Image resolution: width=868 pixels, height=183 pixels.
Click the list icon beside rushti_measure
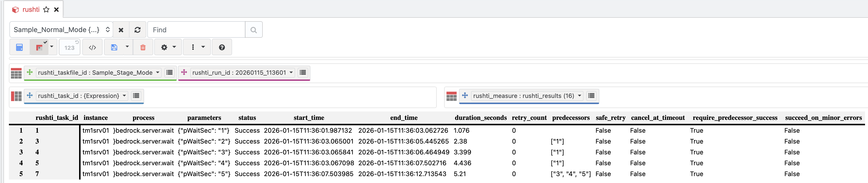[x=591, y=96]
